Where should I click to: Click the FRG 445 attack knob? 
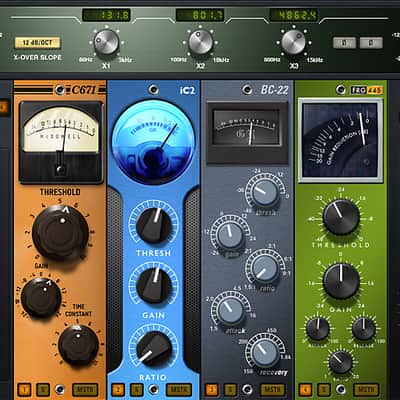pos(318,329)
